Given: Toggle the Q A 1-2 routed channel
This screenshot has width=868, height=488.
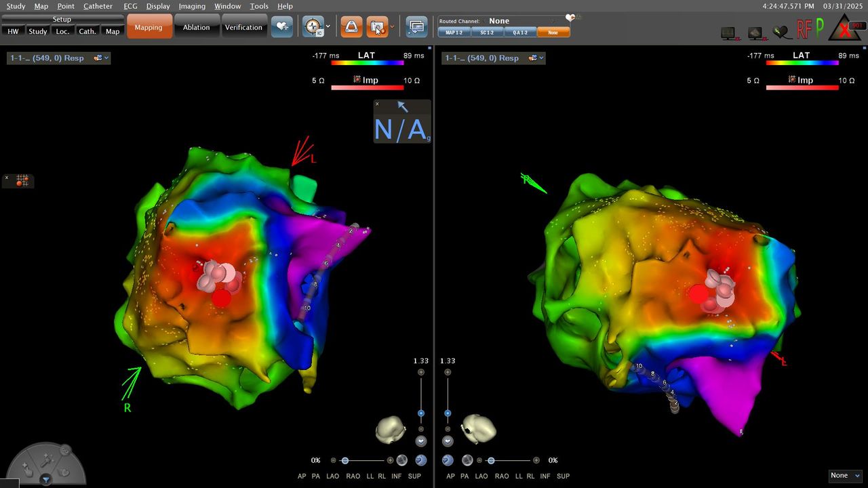Looking at the screenshot, I should click(x=520, y=33).
